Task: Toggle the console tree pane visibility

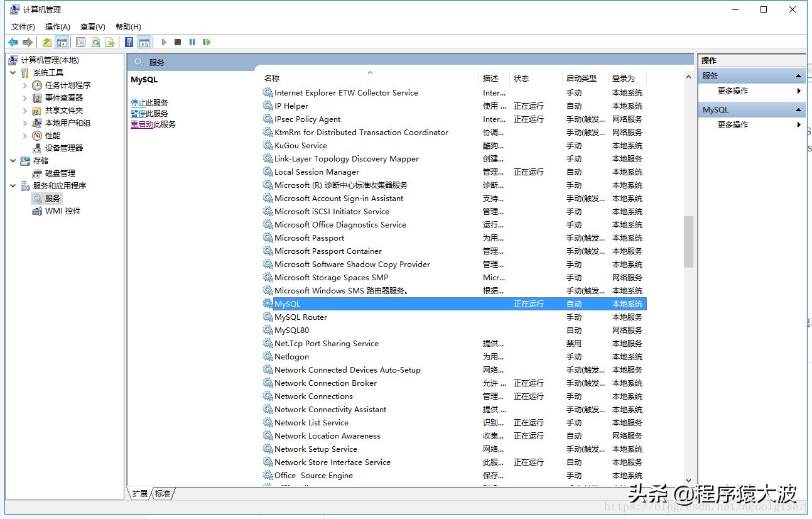Action: coord(63,42)
